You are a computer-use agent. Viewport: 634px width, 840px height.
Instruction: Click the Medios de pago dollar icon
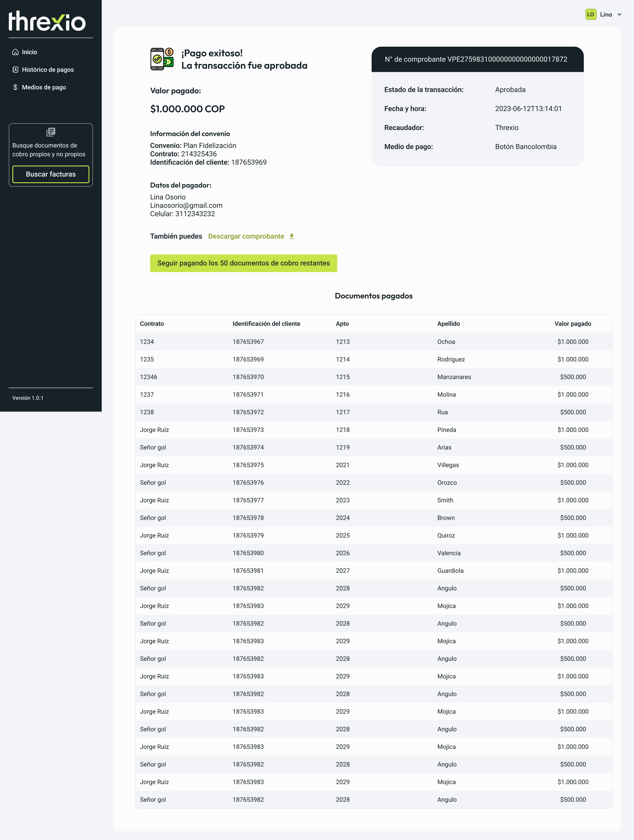tap(15, 87)
